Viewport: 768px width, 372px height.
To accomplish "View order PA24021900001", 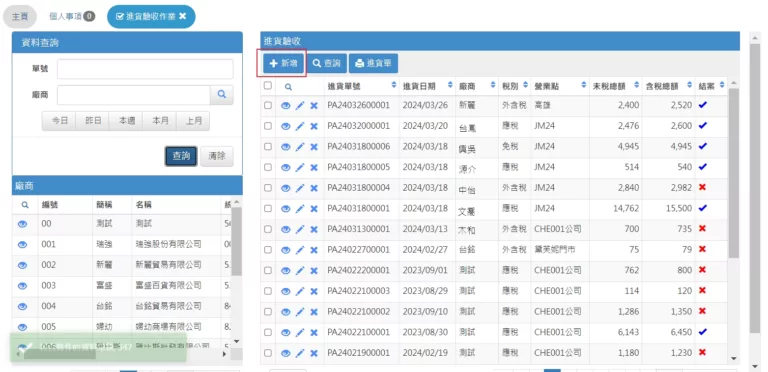I will (x=286, y=353).
